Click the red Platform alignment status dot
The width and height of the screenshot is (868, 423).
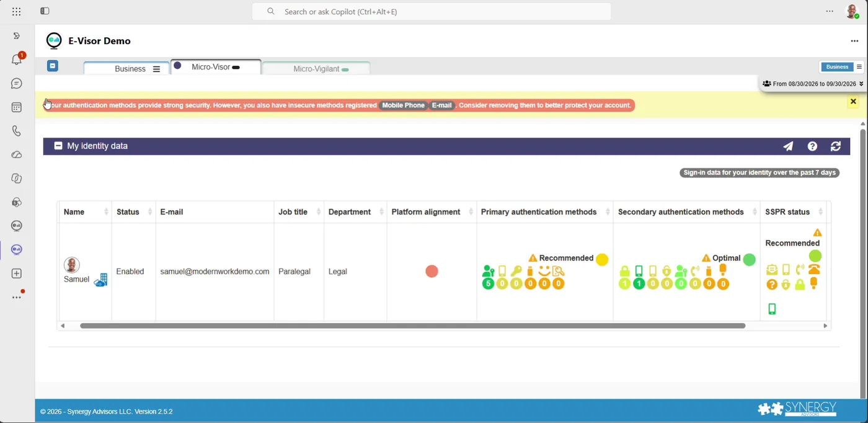pyautogui.click(x=432, y=272)
